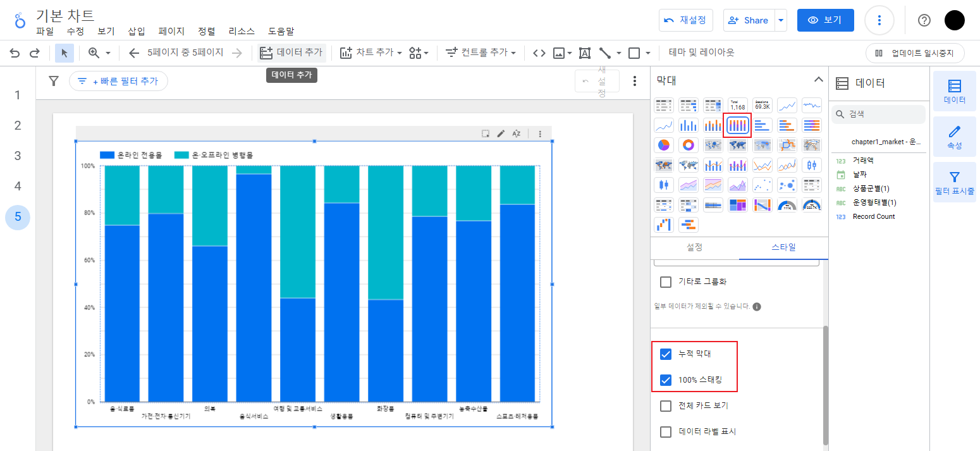Check the 전체 카드 보기 checkbox
The image size is (980, 451).
pyautogui.click(x=665, y=405)
